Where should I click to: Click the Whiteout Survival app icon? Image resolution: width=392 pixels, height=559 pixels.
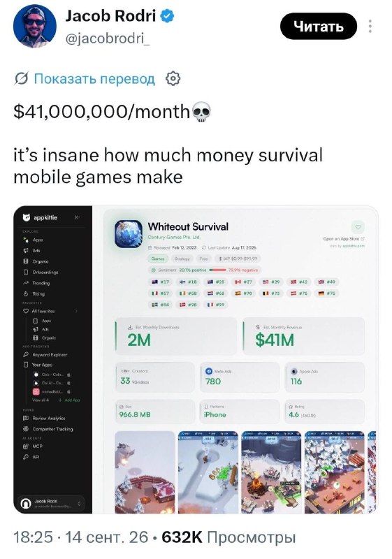pyautogui.click(x=129, y=234)
